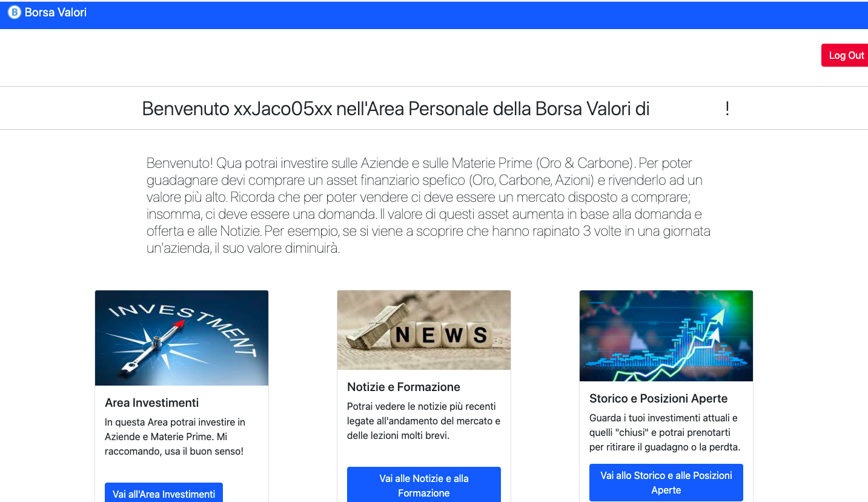The image size is (868, 502).
Task: Click the Storico card description text
Action: tap(665, 432)
